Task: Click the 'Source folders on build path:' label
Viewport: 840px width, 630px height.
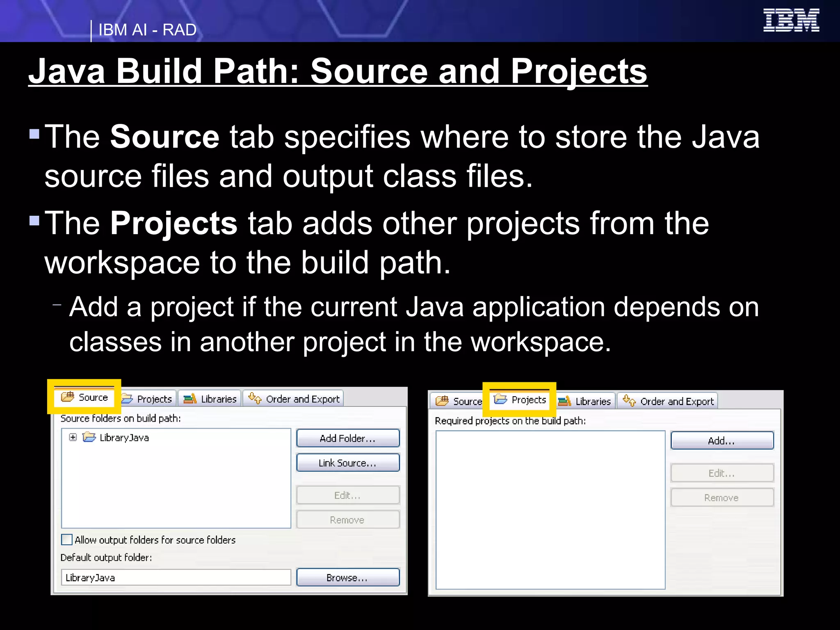Action: point(121,418)
